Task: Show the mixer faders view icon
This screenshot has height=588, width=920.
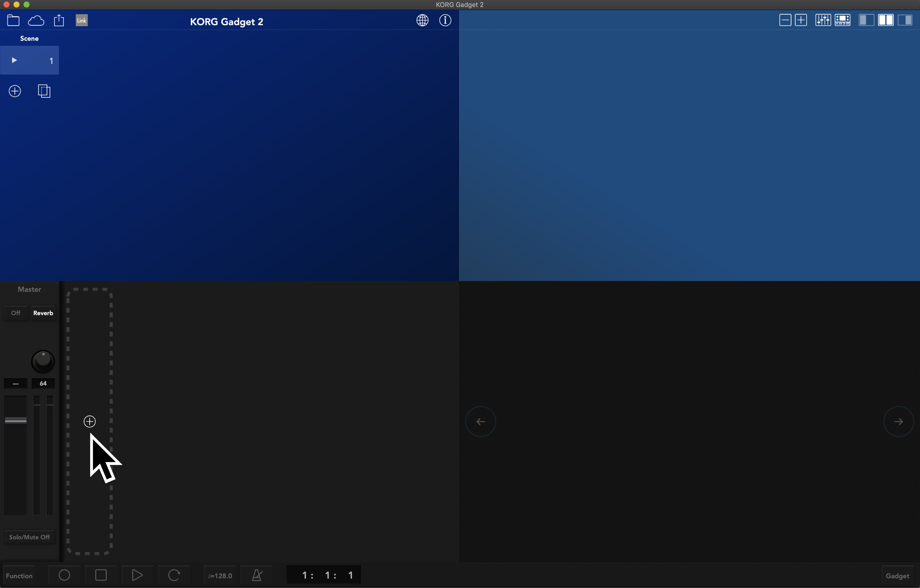Action: 823,20
